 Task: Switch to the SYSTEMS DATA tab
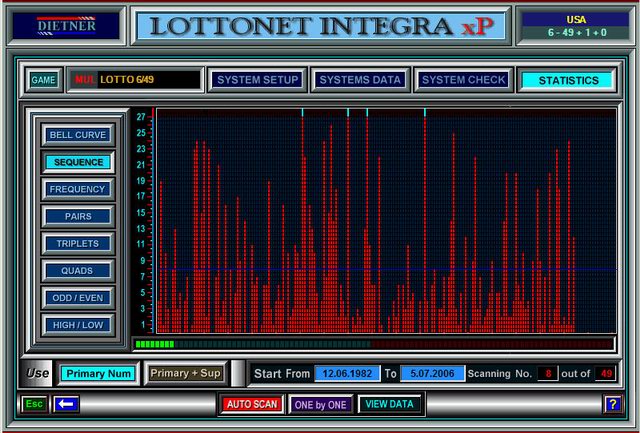[x=359, y=80]
